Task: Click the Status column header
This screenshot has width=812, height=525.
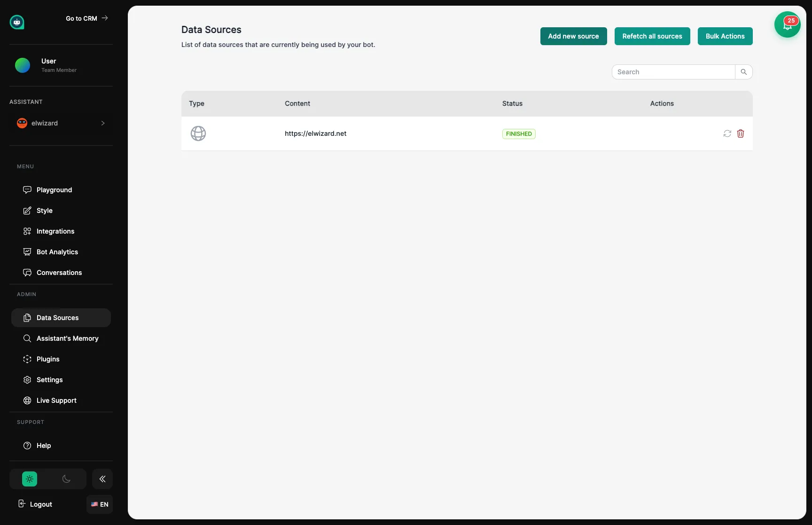Action: pyautogui.click(x=512, y=103)
